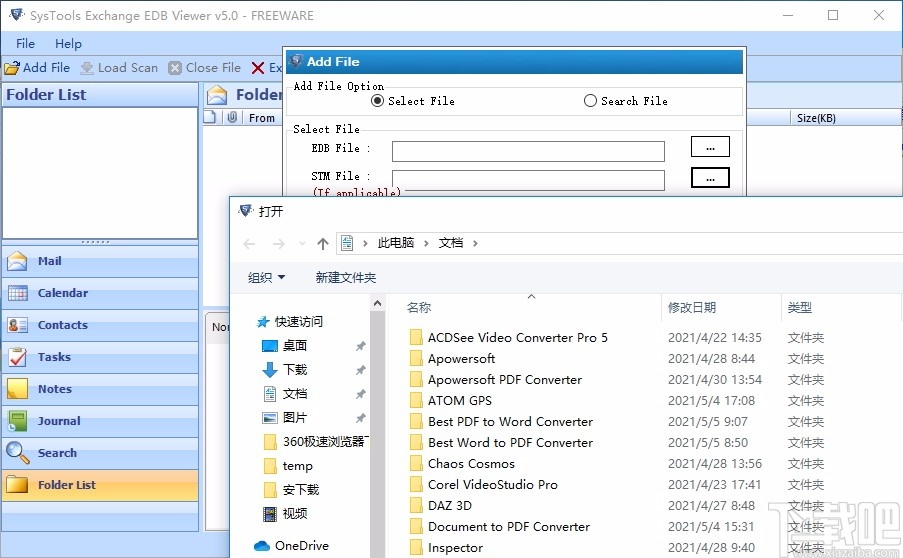Open the Tasks section in the sidebar
This screenshot has height=558, width=903.
click(x=100, y=357)
